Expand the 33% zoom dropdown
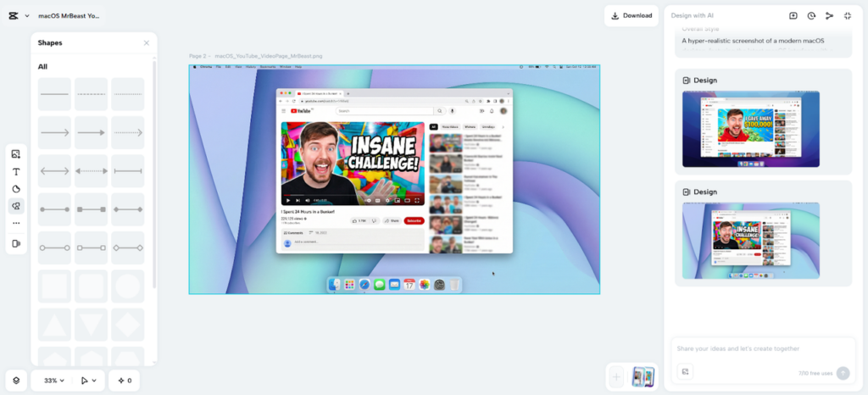The image size is (868, 395). pyautogui.click(x=55, y=381)
